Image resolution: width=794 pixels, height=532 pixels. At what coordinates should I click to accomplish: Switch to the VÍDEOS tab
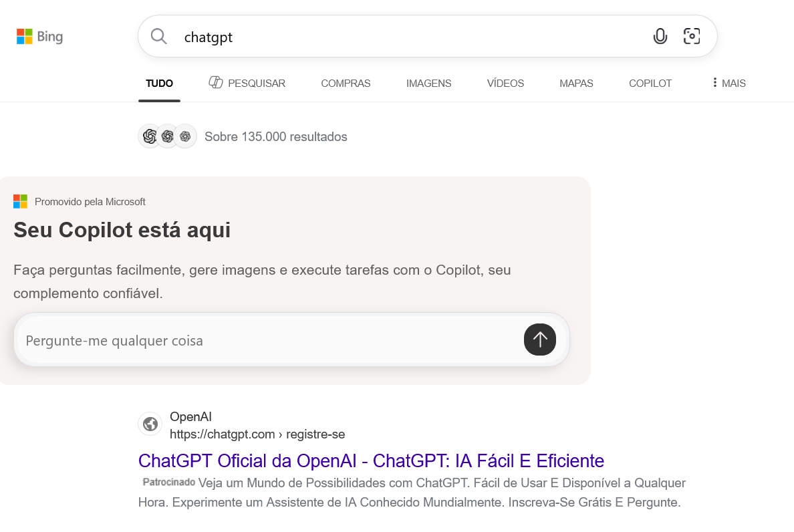pos(505,84)
